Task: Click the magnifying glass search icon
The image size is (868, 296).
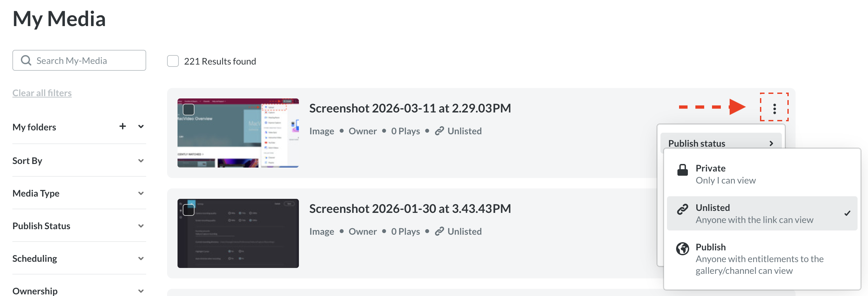Action: click(x=26, y=61)
